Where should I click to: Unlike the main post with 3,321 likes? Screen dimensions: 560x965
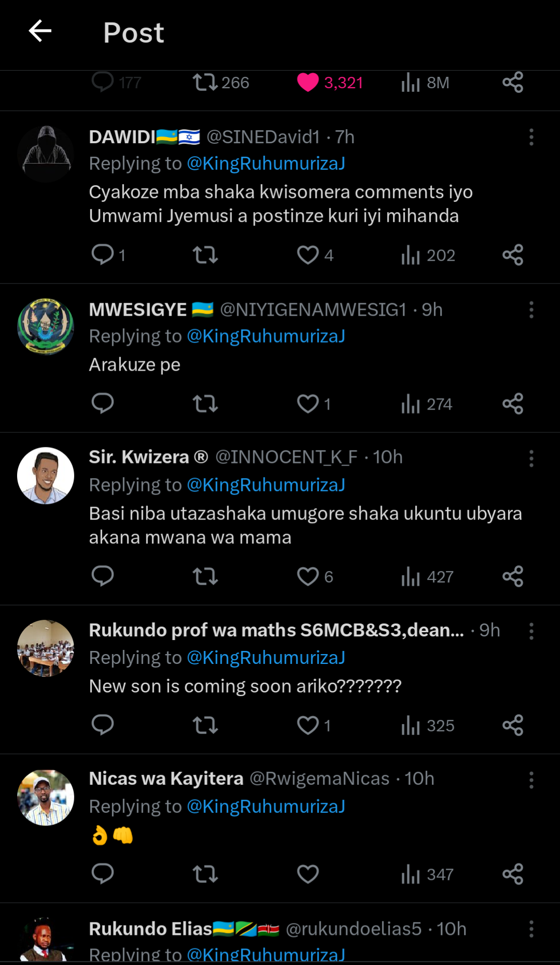[308, 83]
